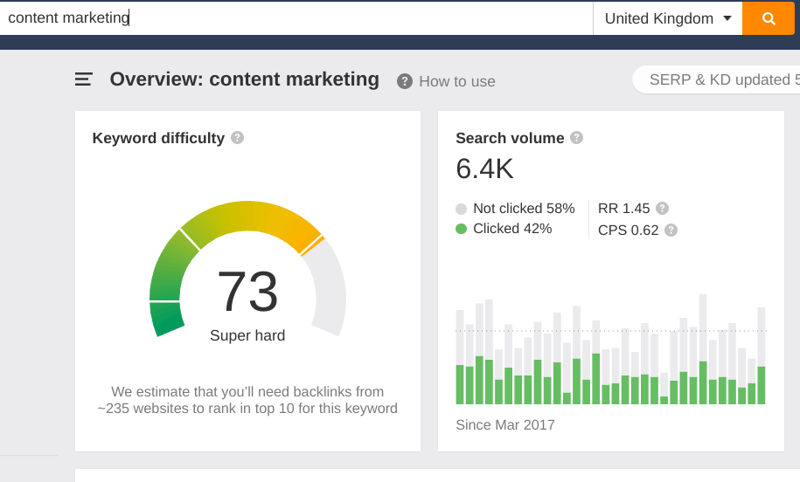Click the help icon beside CPS 0.62
800x482 pixels.
(x=671, y=230)
